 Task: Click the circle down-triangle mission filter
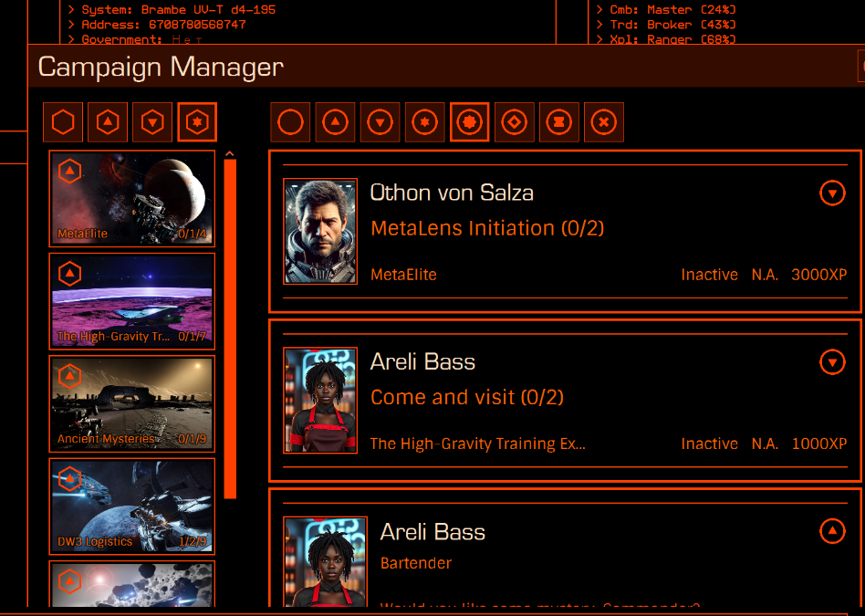click(x=380, y=122)
